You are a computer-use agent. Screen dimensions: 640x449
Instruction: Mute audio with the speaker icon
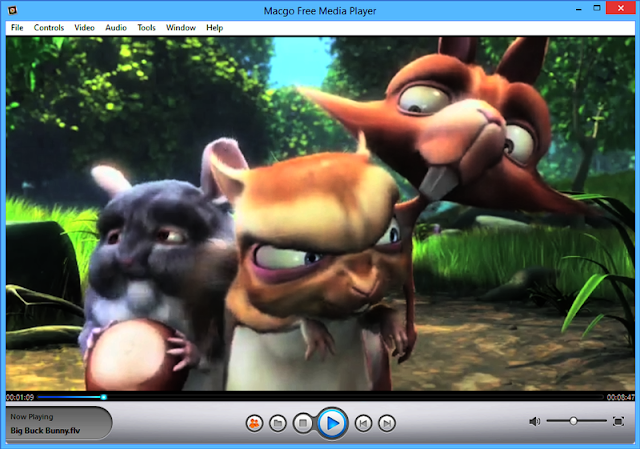click(534, 421)
